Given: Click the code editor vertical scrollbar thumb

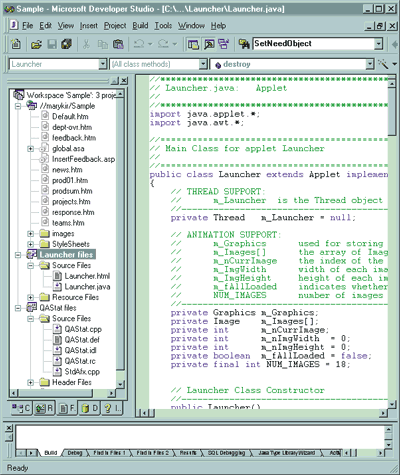Looking at the screenshot, I should click(392, 111).
